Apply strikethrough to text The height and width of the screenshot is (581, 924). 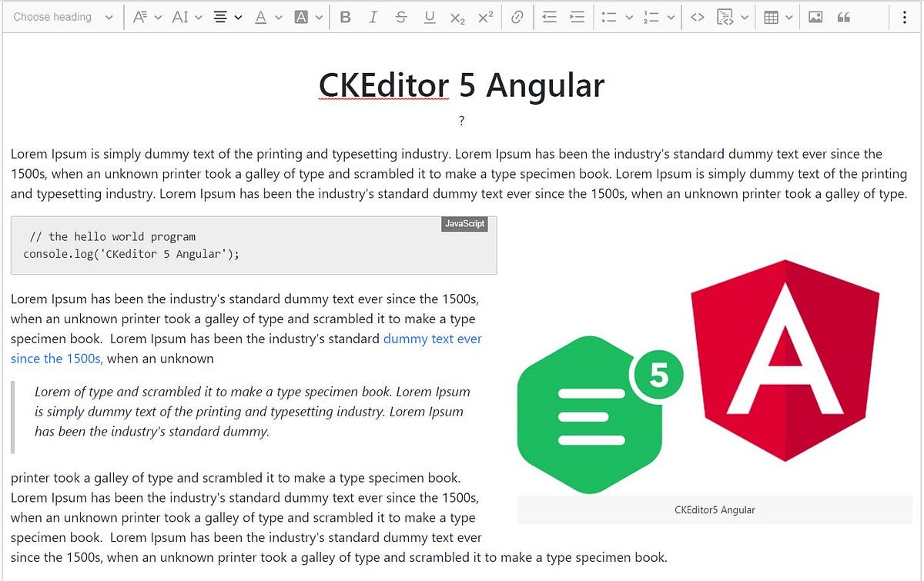coord(401,16)
